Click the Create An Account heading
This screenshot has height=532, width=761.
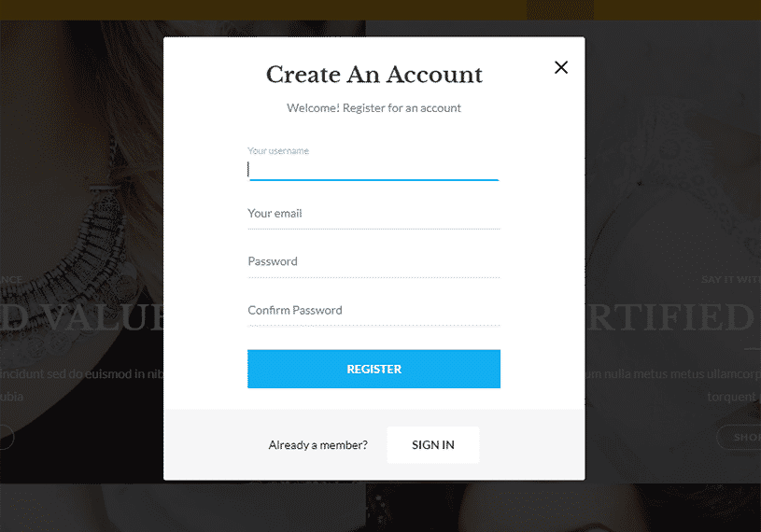(x=374, y=75)
